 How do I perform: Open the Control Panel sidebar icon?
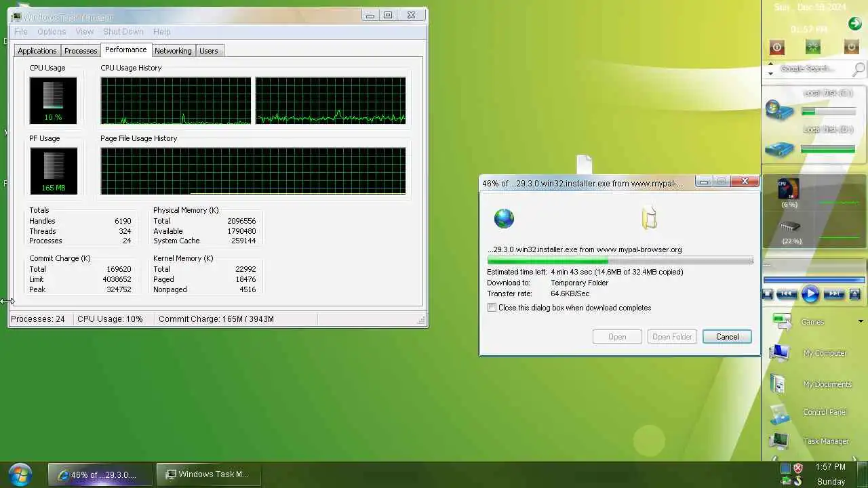(779, 413)
